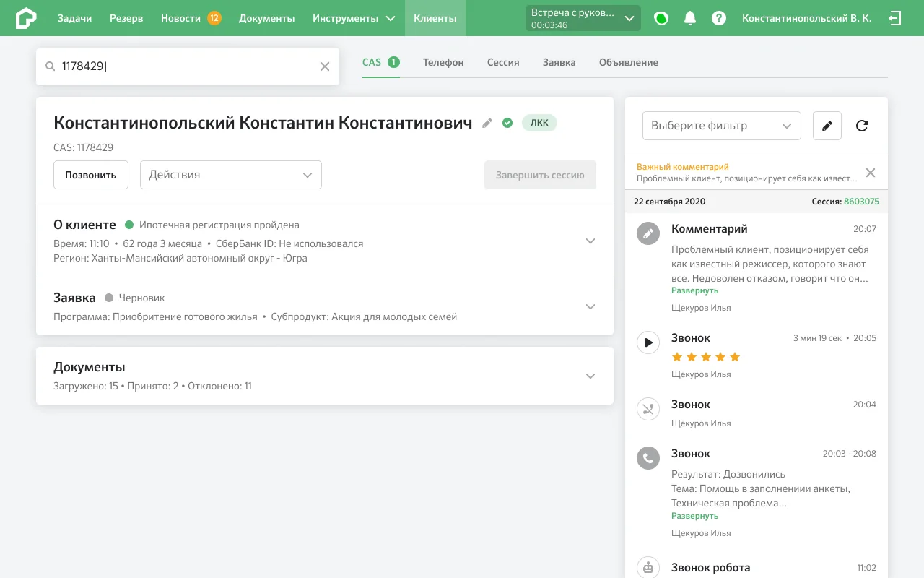Open Новости with 12 badge
The image size is (924, 578).
pos(191,18)
